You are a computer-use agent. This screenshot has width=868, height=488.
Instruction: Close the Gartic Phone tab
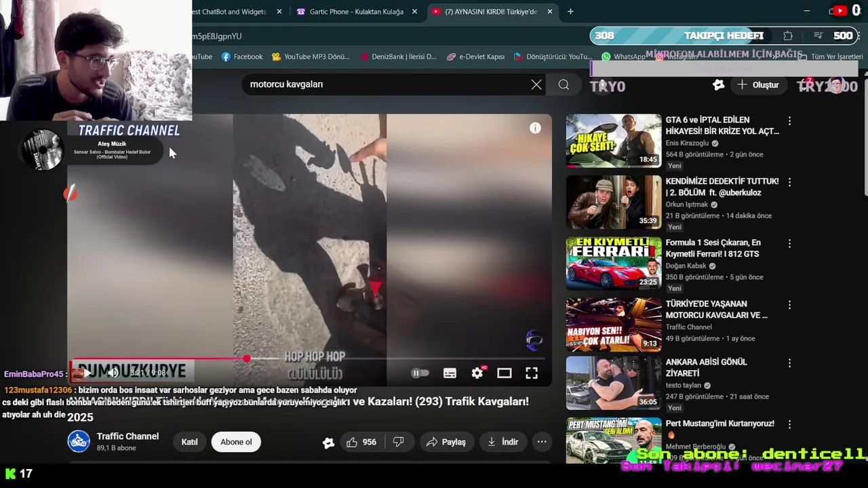click(414, 12)
